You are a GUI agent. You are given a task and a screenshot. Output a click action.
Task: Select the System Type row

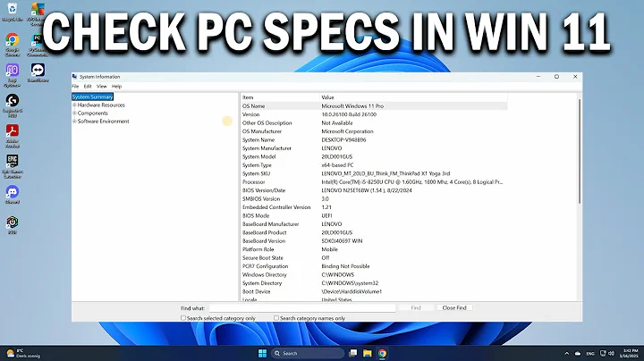[x=374, y=165]
